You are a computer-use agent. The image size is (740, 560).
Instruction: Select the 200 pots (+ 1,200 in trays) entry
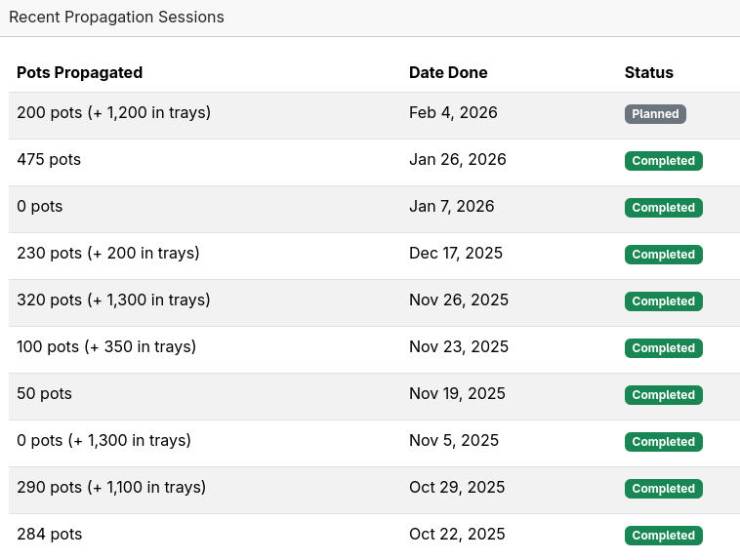(x=113, y=113)
